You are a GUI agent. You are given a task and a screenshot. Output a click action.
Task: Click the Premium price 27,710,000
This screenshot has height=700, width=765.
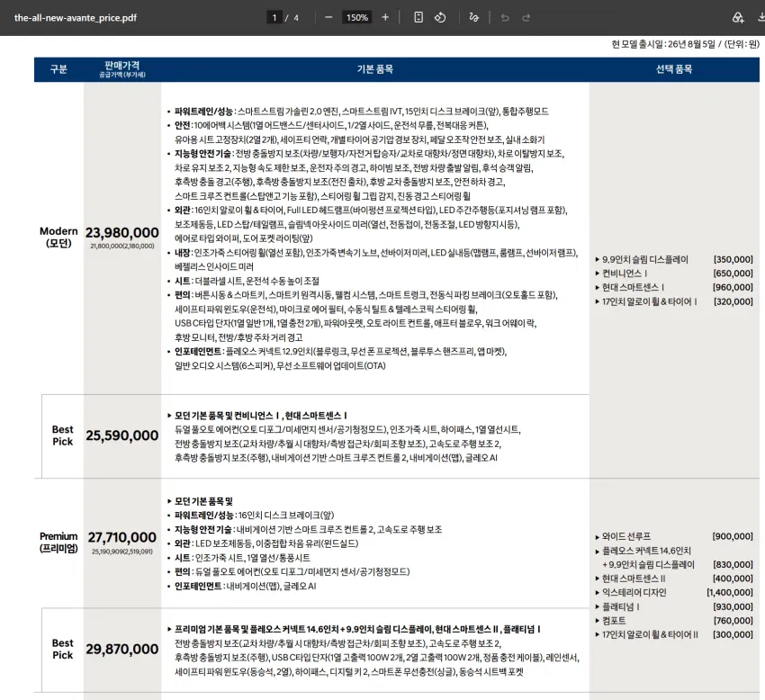click(122, 537)
